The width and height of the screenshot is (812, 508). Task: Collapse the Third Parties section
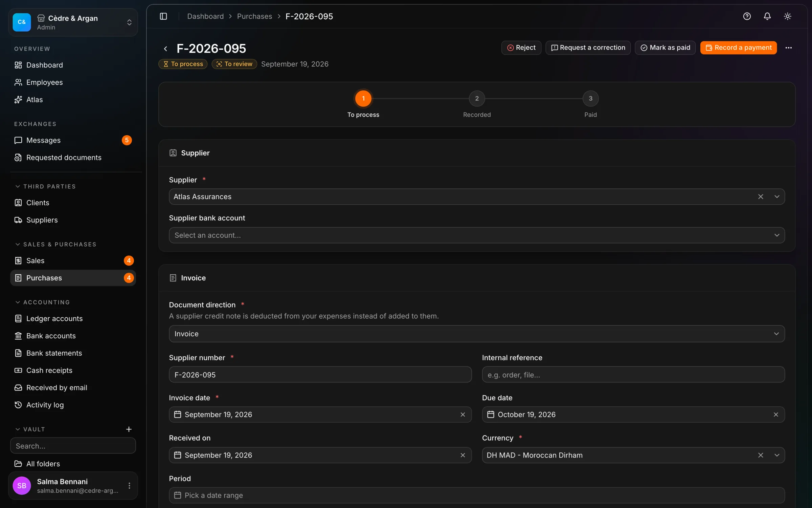click(45, 187)
